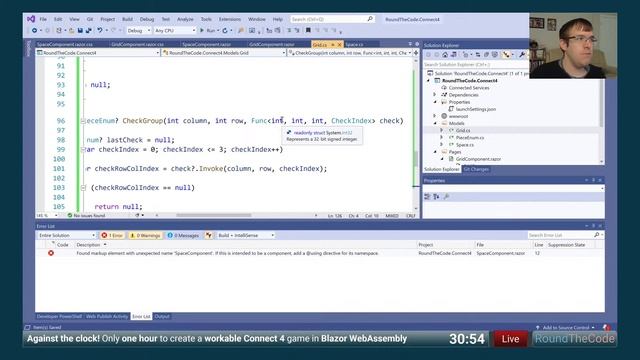Toggle the 0 Messages filter
The image size is (640, 360).
click(x=183, y=236)
